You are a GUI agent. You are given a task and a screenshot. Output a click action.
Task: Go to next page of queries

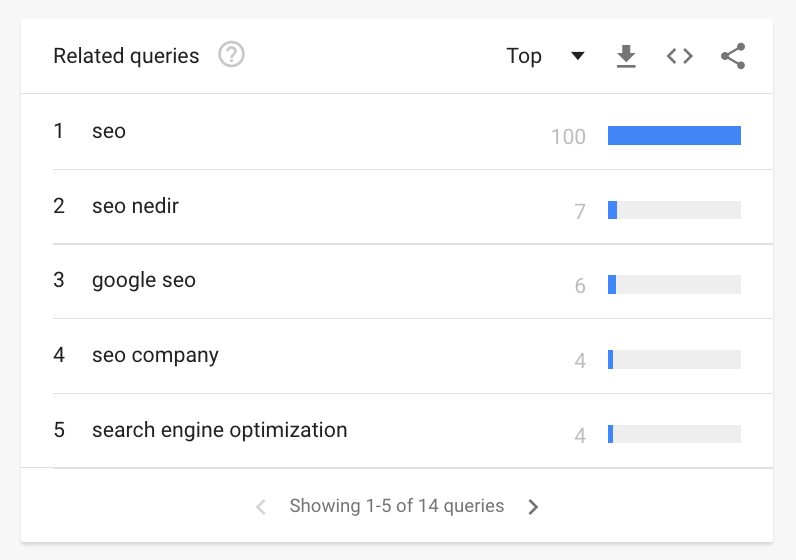click(x=533, y=506)
